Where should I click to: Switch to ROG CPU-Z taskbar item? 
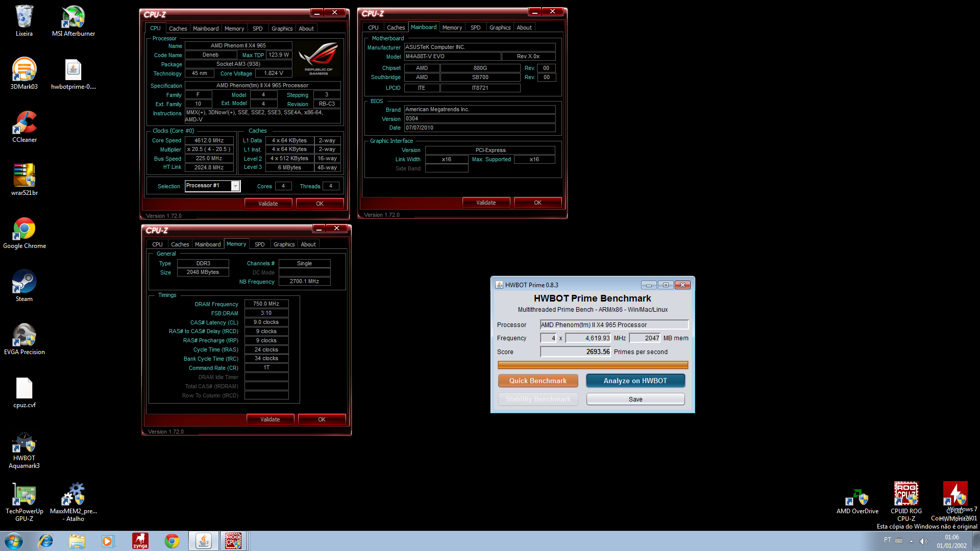click(x=233, y=541)
